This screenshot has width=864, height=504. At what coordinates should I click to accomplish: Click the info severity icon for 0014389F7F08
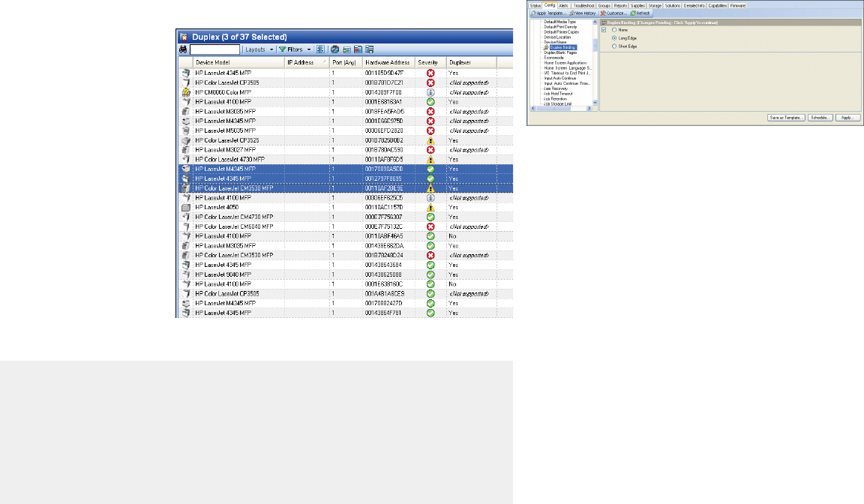(430, 92)
